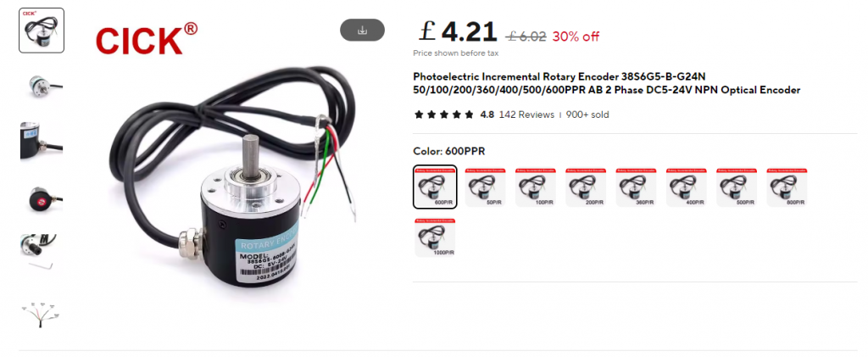Open the first gallery thumbnail with CICK logo
This screenshot has width=868, height=357.
point(42,31)
